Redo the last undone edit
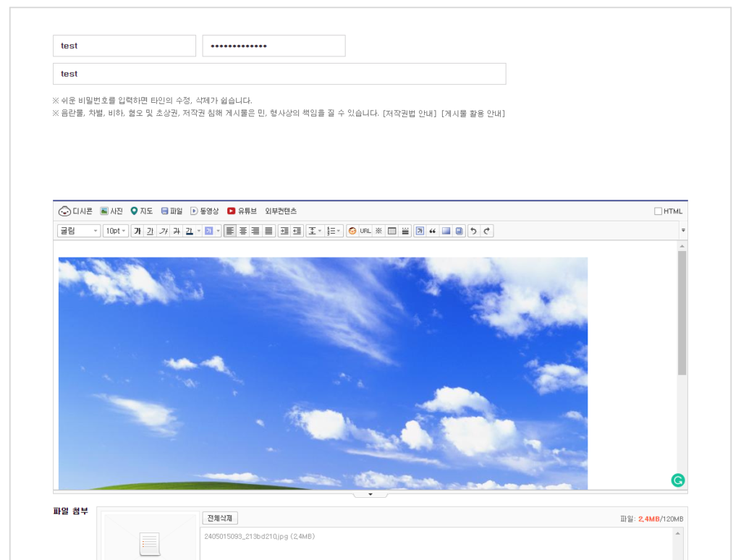This screenshot has height=560, width=741. (x=487, y=231)
